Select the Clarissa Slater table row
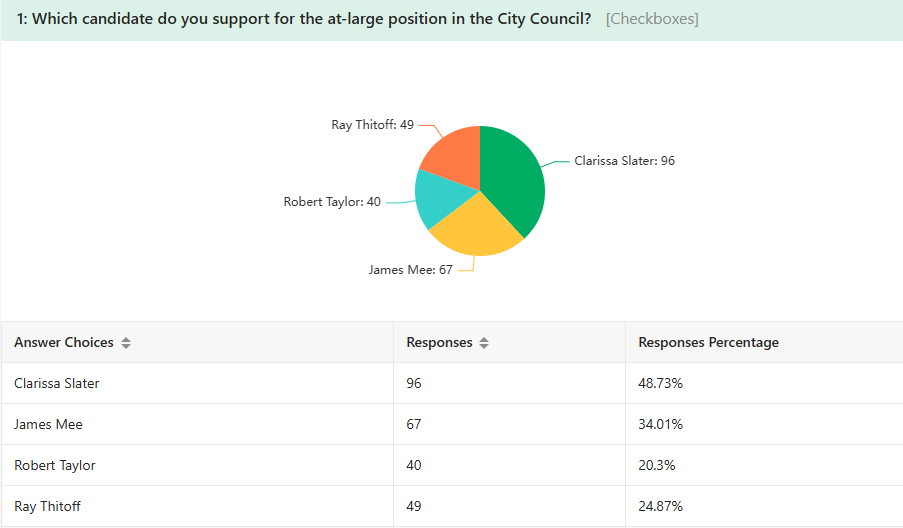Viewport: 903px width, 528px height. coord(452,383)
